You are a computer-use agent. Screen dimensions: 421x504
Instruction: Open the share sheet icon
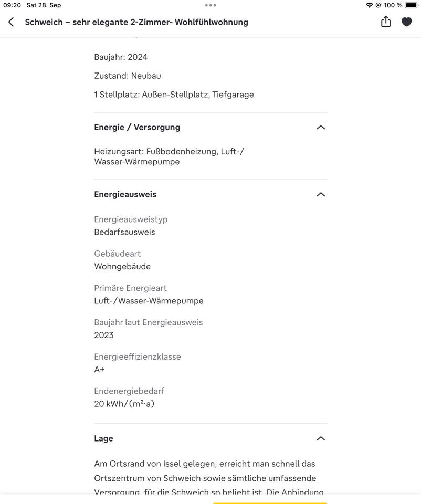(386, 22)
